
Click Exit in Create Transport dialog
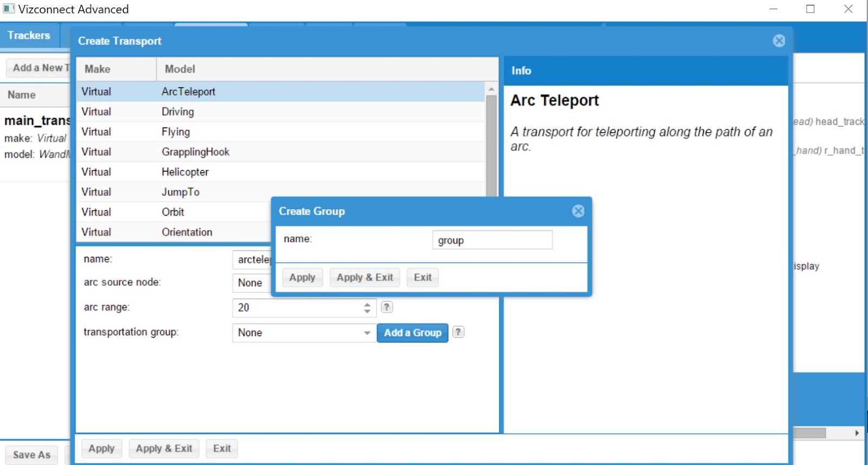point(222,448)
